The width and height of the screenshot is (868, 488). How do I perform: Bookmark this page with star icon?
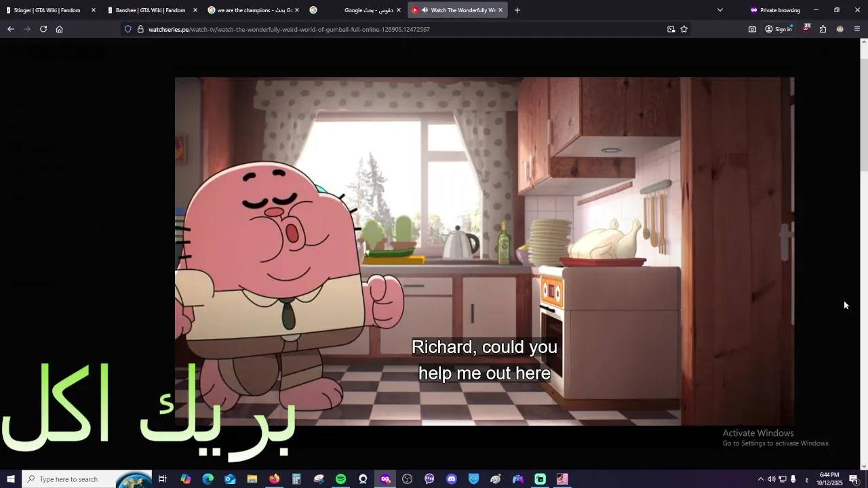(684, 29)
